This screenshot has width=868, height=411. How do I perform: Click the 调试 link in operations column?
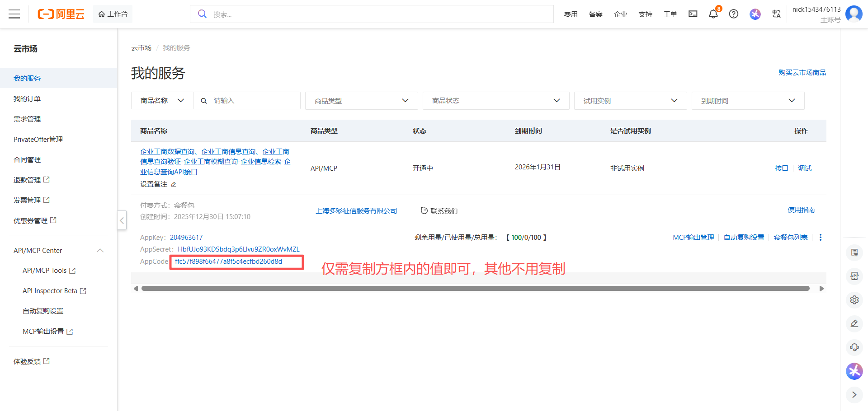(x=804, y=168)
